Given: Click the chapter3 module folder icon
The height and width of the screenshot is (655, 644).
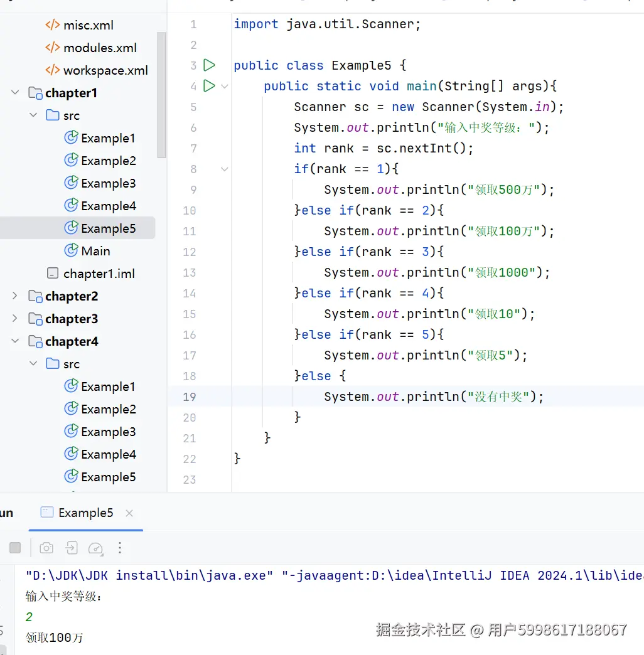Looking at the screenshot, I should (35, 319).
